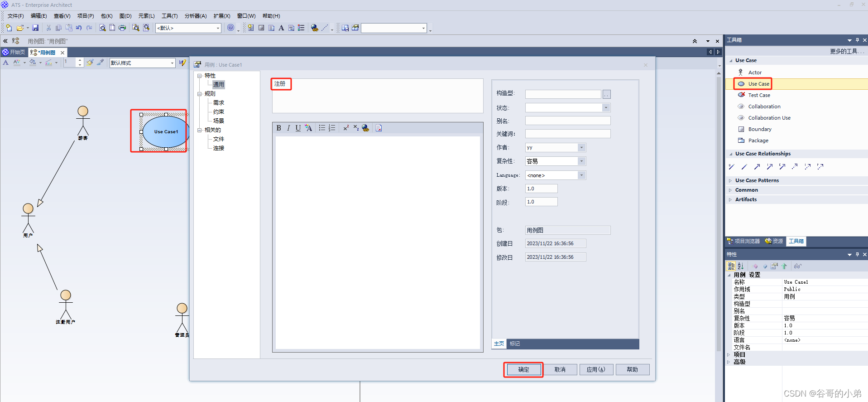Screen dimensions: 868x402
Task: Collapse the 相关的 tree node
Action: click(199, 130)
